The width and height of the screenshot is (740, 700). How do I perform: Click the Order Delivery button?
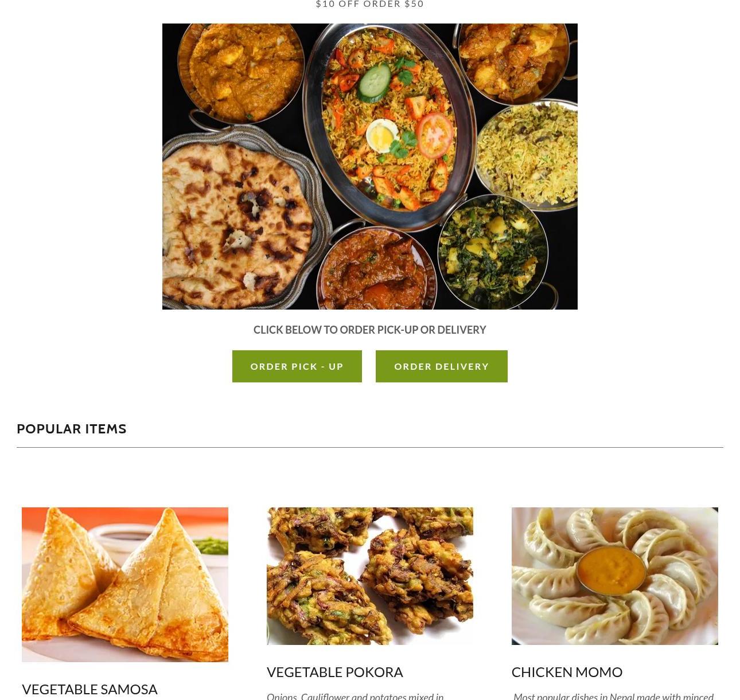click(441, 366)
